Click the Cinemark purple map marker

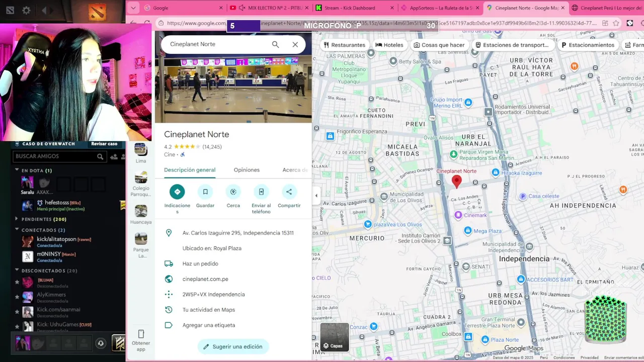pos(458,215)
